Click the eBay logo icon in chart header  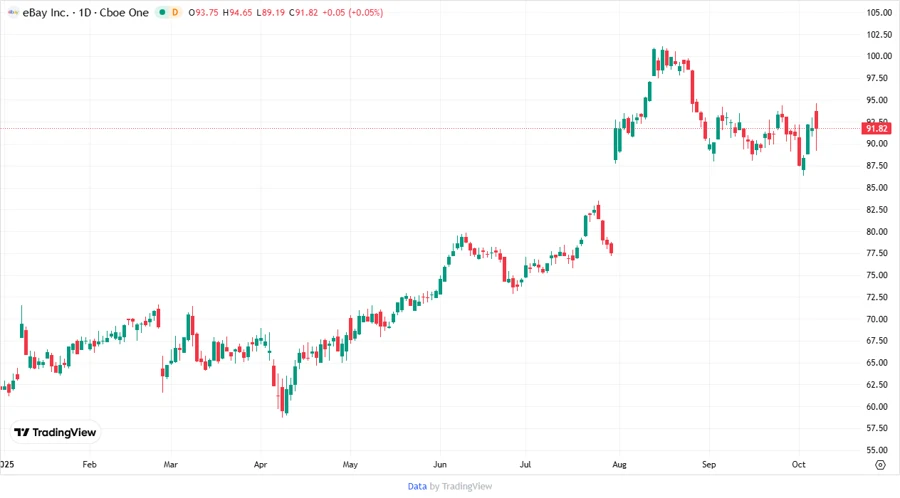(12, 12)
